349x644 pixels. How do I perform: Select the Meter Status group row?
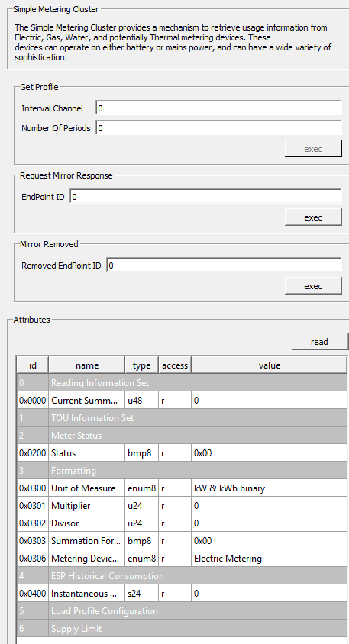click(182, 436)
